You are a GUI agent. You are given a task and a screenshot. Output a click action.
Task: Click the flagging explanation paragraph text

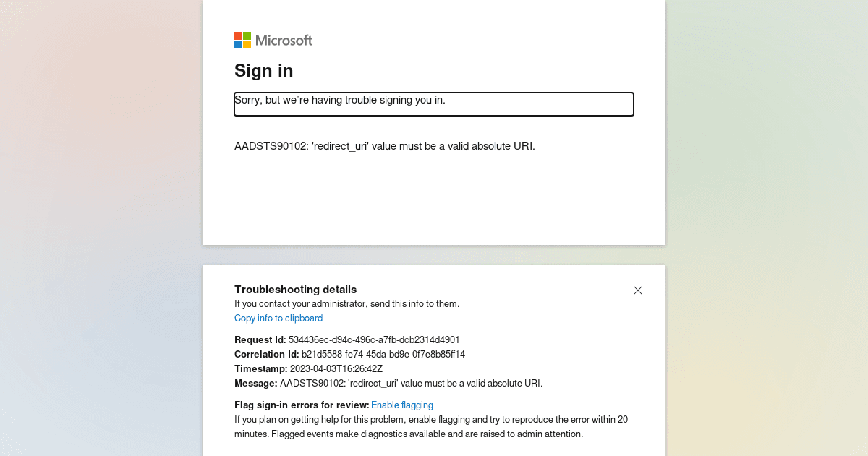tap(430, 427)
